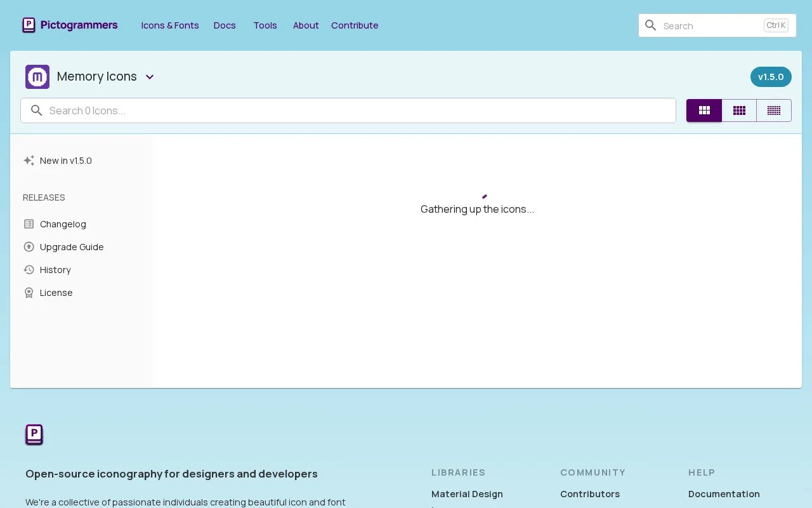The height and width of the screenshot is (508, 812).
Task: Select the large grid view
Action: (704, 110)
